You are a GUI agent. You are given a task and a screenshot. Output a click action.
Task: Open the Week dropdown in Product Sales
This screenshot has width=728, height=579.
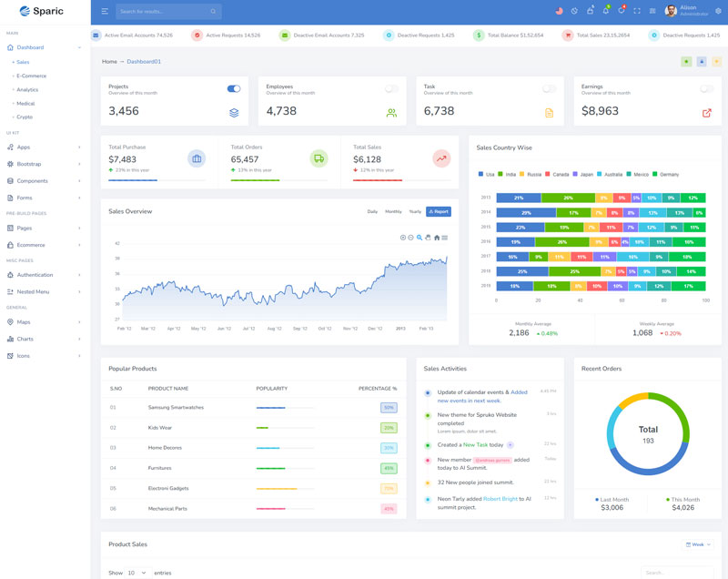coord(699,544)
